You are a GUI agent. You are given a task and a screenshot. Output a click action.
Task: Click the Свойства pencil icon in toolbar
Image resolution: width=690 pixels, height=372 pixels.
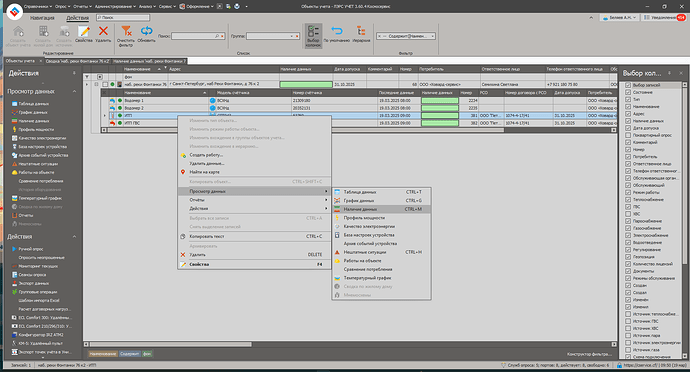pos(84,31)
